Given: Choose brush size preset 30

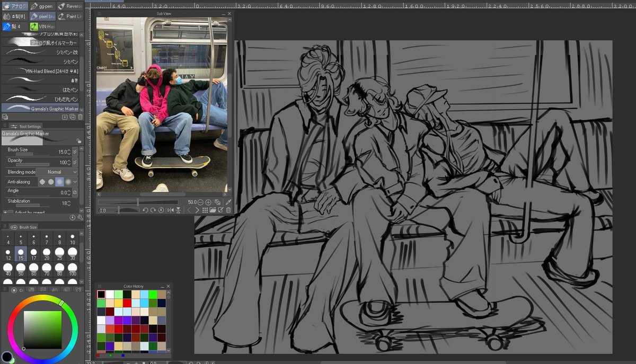Looking at the screenshot, I should tap(73, 254).
